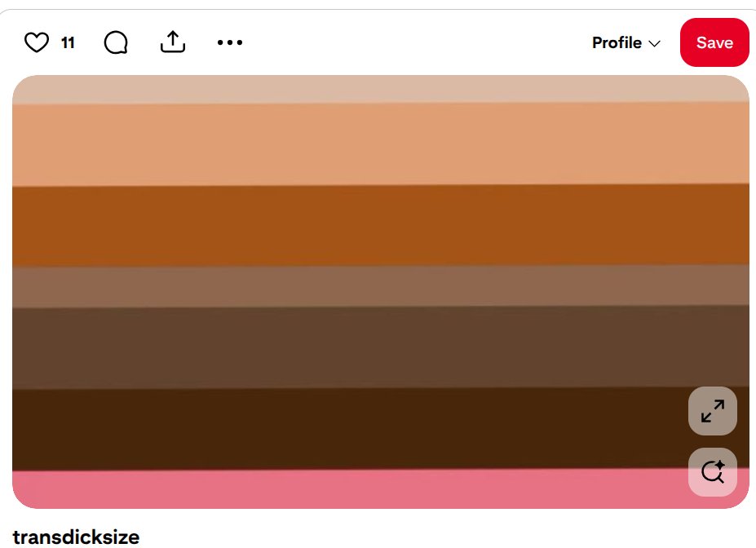The width and height of the screenshot is (756, 548).
Task: Click the title text "transdicksize"
Action: [76, 537]
